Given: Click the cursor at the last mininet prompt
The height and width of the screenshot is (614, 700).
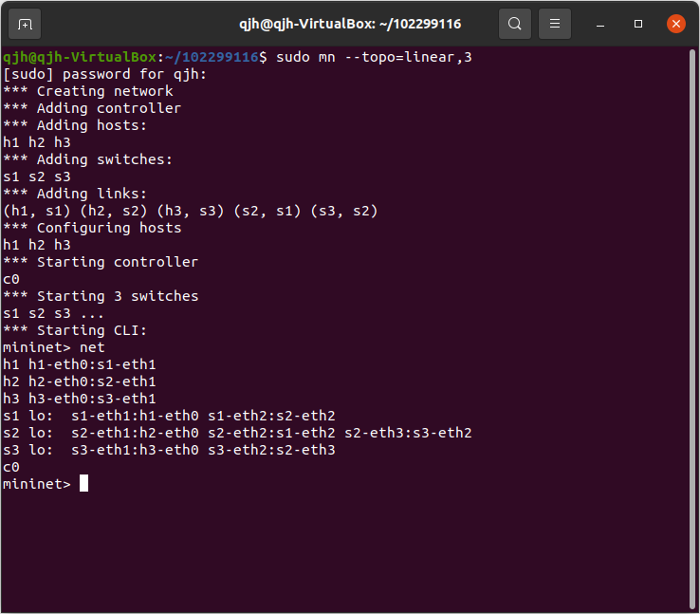Looking at the screenshot, I should [83, 484].
